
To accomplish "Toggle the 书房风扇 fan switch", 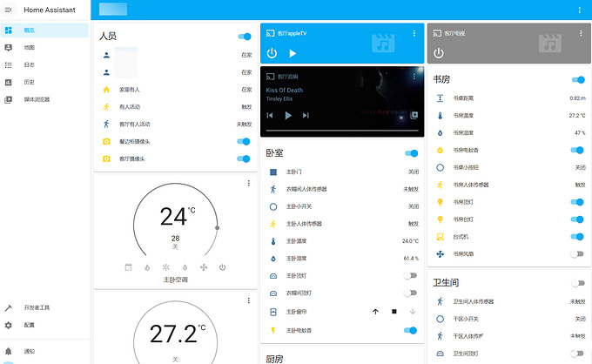I will [577, 254].
